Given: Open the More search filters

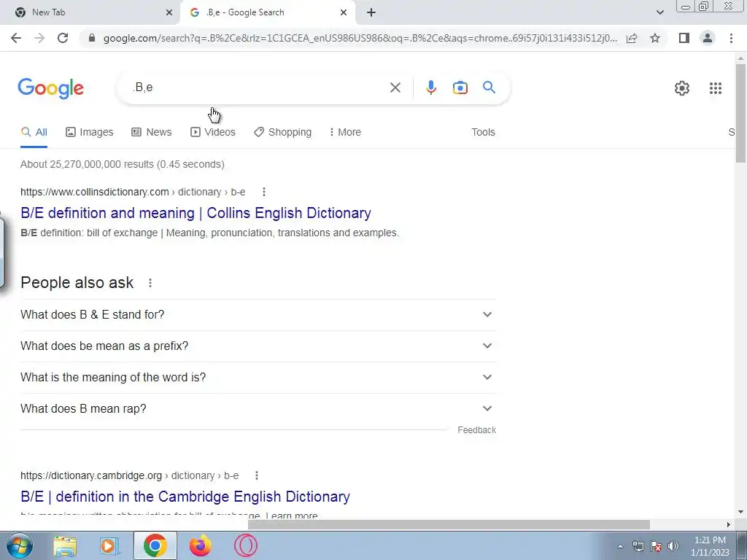Looking at the screenshot, I should (345, 133).
